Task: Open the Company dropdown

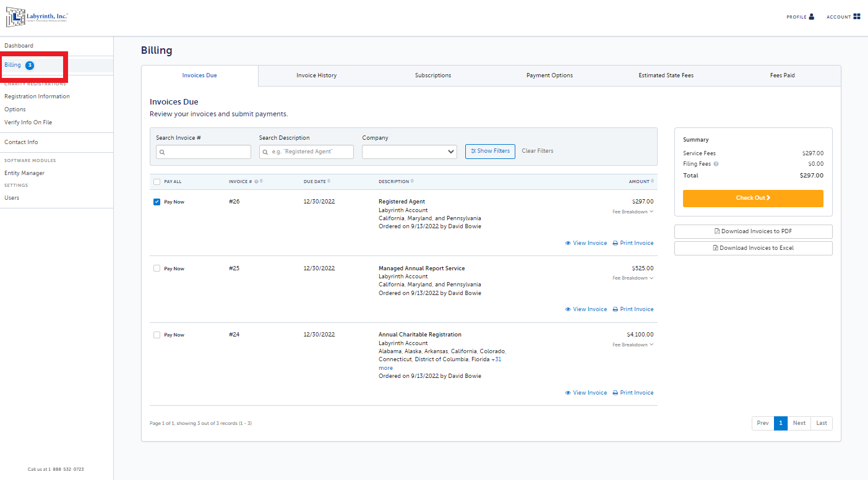Action: (410, 152)
